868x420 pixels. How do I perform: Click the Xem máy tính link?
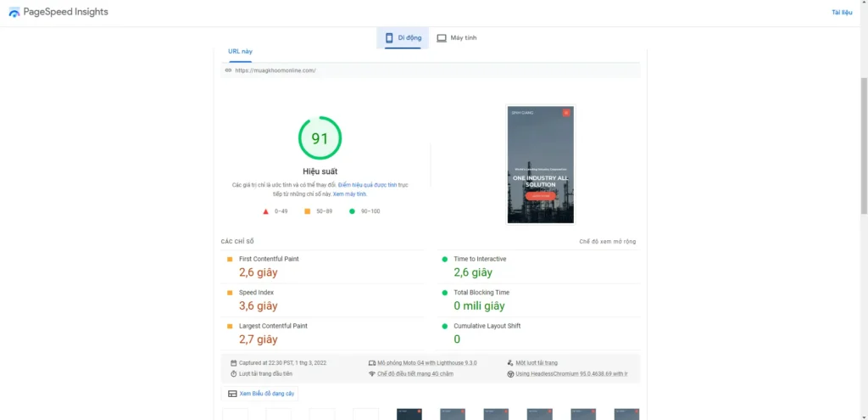click(x=349, y=194)
